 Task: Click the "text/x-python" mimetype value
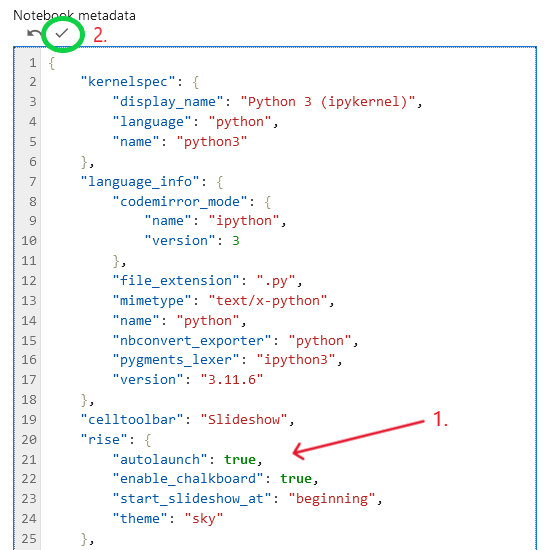(x=268, y=301)
